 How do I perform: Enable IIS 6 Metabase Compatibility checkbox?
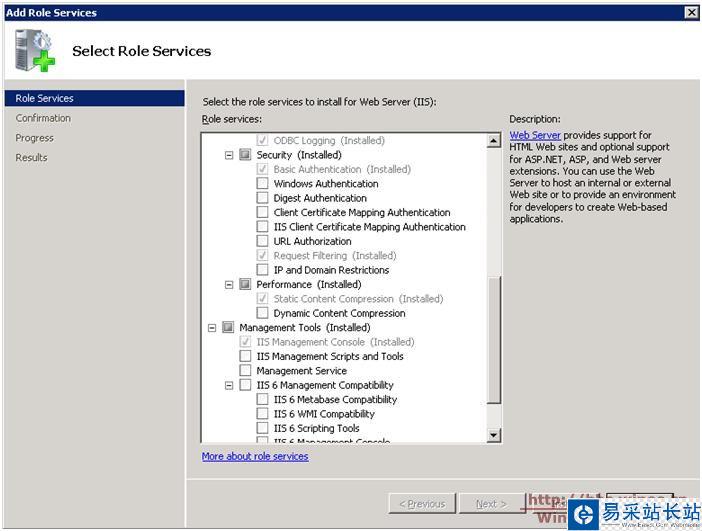[x=262, y=399]
